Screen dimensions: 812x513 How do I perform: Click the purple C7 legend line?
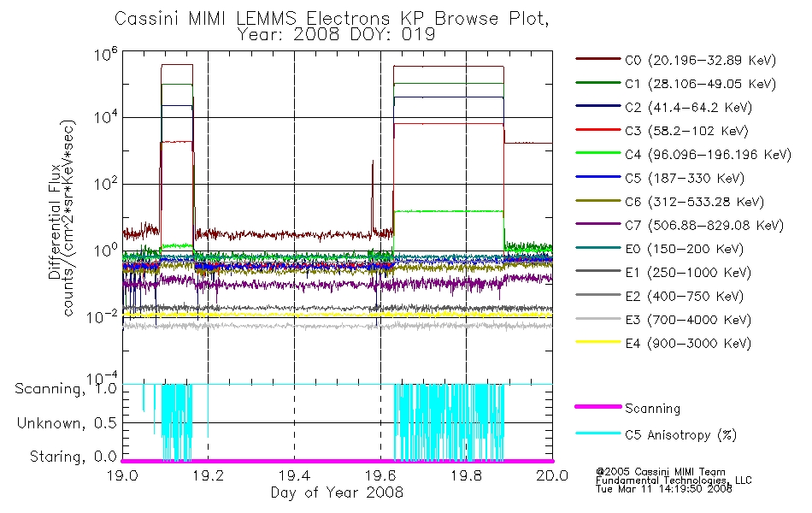click(x=597, y=224)
